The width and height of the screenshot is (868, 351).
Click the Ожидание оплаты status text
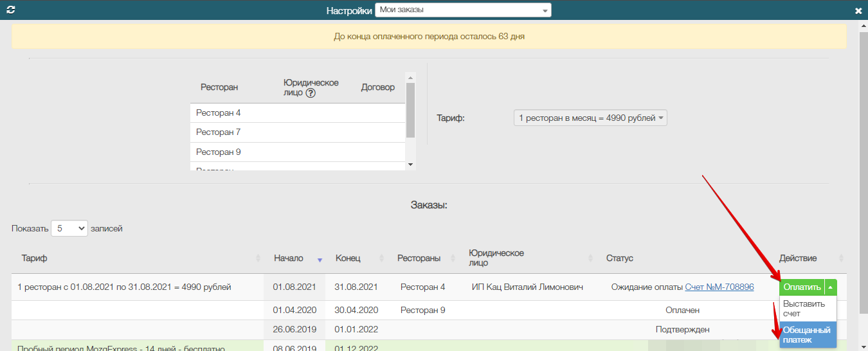coord(647,287)
